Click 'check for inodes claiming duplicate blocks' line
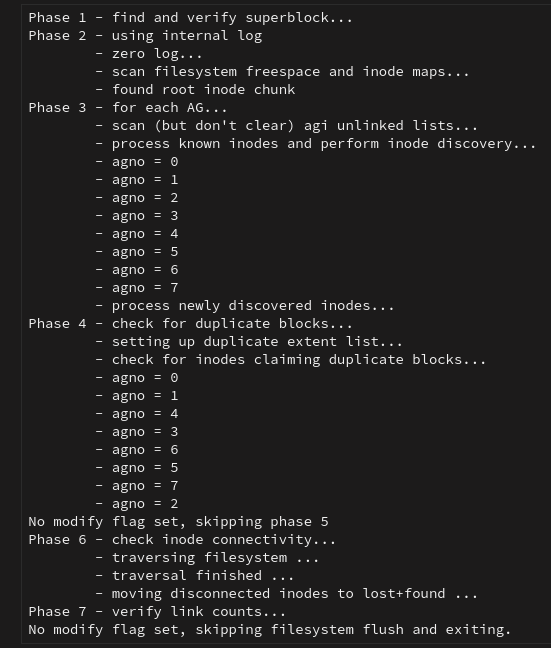The height and width of the screenshot is (648, 551). [x=290, y=360]
